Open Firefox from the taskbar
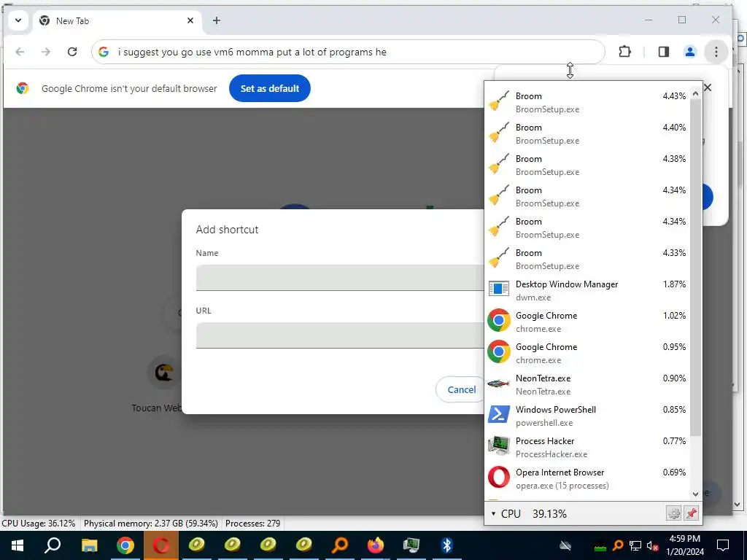Screen dimensions: 747x560 (x=376, y=545)
